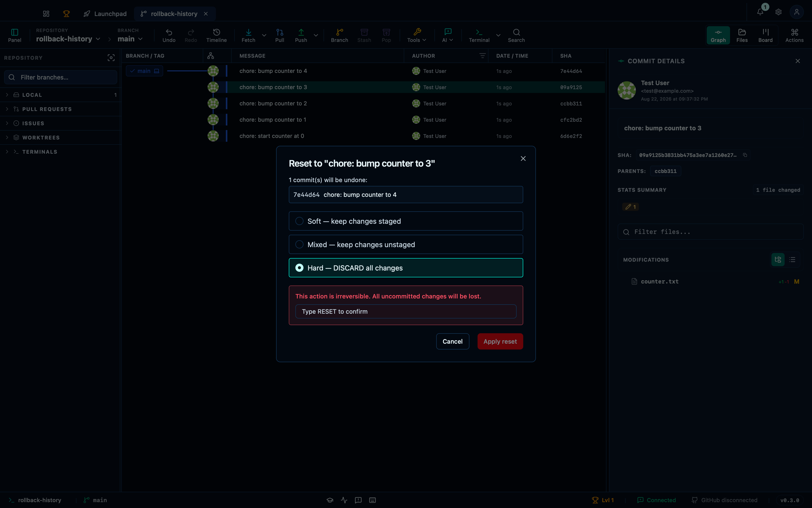Open the graduation cap status bar icon
812x508 pixels.
coord(330,500)
